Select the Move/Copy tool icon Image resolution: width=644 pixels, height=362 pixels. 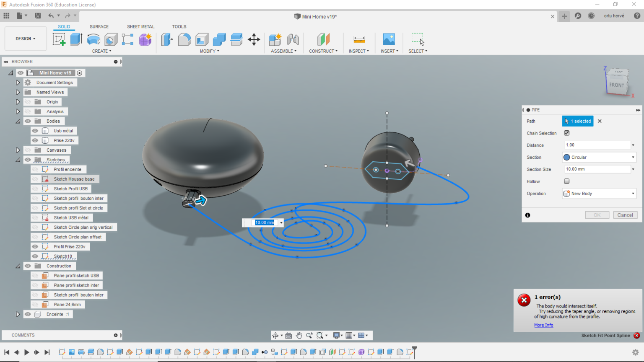(254, 39)
